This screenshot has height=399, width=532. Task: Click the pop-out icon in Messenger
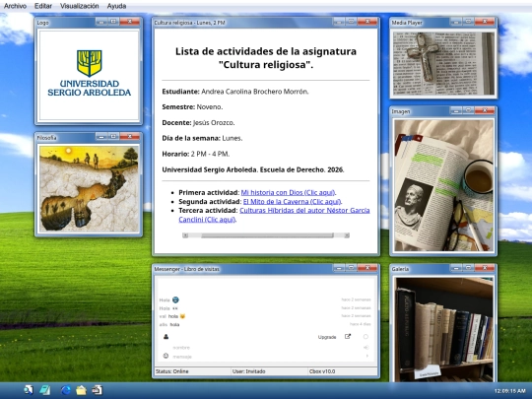[348, 337]
